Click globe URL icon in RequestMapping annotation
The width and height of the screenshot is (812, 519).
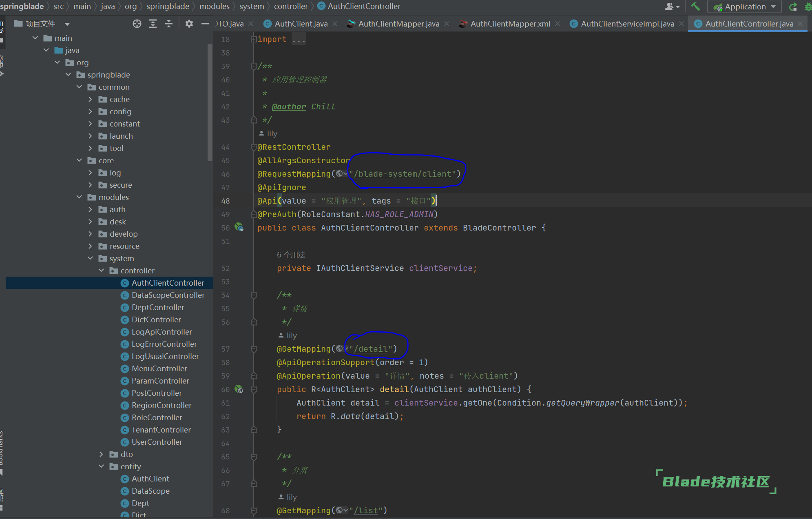pos(339,174)
